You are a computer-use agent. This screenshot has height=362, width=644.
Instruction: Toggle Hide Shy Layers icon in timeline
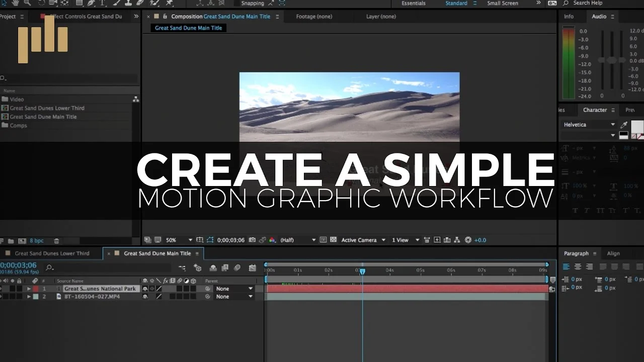coord(213,268)
